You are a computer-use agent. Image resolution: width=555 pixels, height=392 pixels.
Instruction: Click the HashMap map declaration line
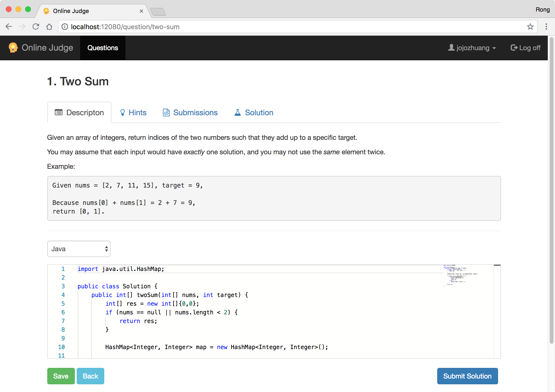click(217, 347)
